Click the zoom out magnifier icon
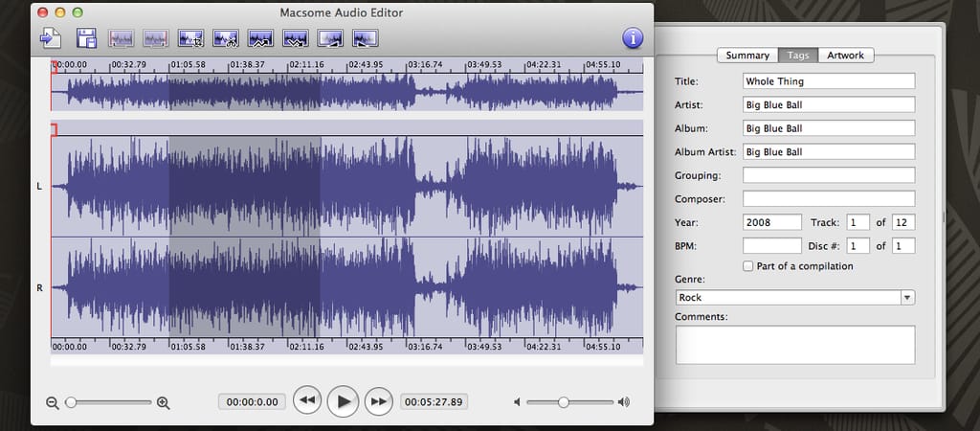The height and width of the screenshot is (431, 980). point(53,402)
